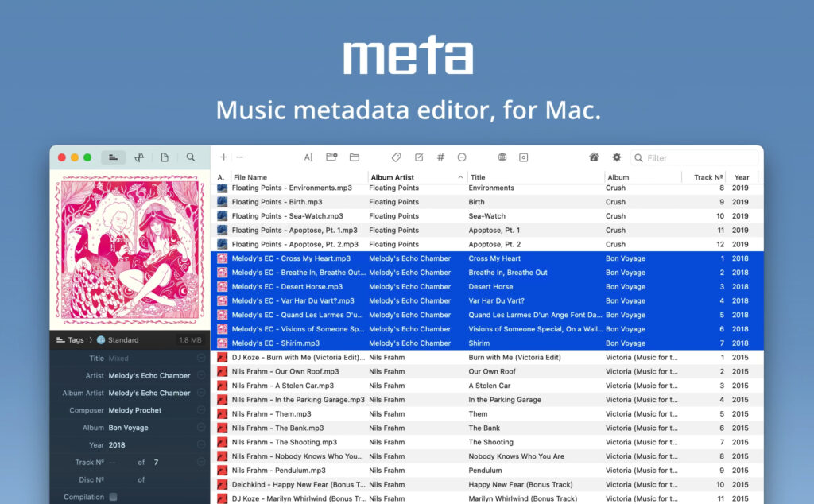Click the audio waveform icon in the title bar
The height and width of the screenshot is (504, 814).
[139, 157]
